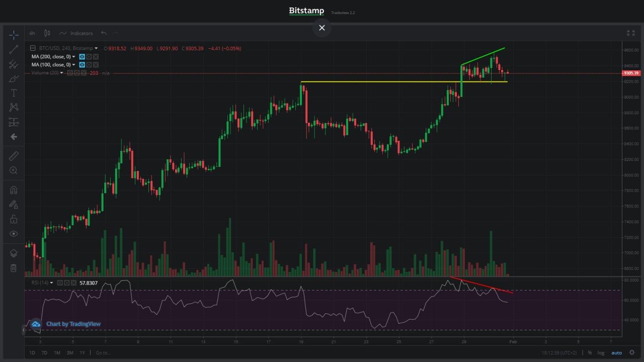Open the candlestick chart style menu
644x362 pixels.
[x=47, y=33]
